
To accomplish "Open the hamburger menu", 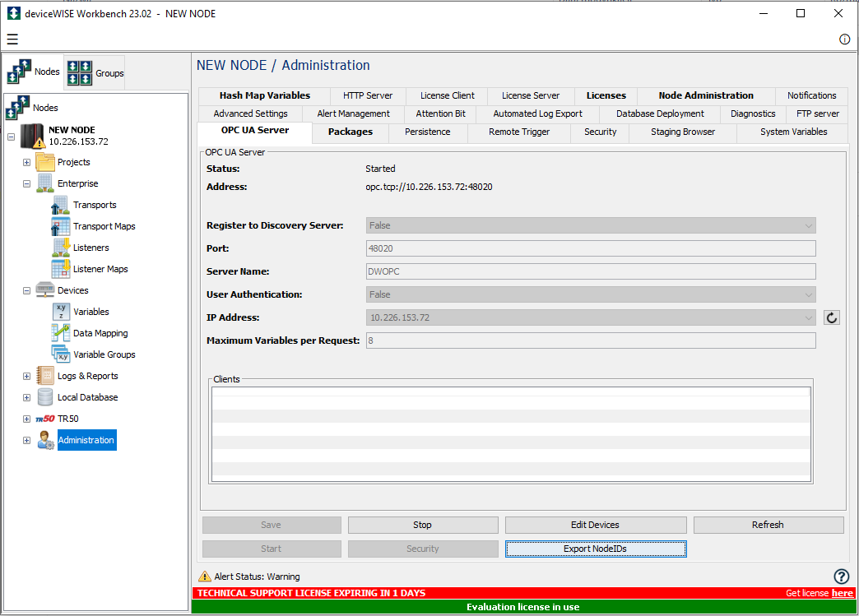I will click(x=12, y=39).
